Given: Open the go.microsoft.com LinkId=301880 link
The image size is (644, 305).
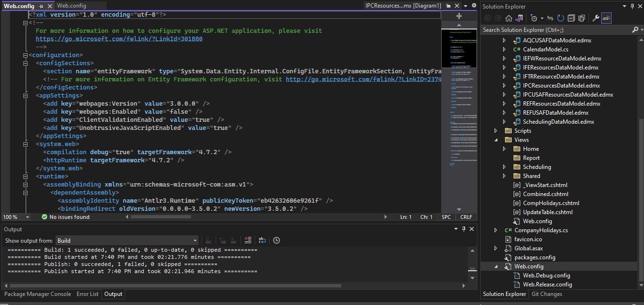Looking at the screenshot, I should pos(119,39).
